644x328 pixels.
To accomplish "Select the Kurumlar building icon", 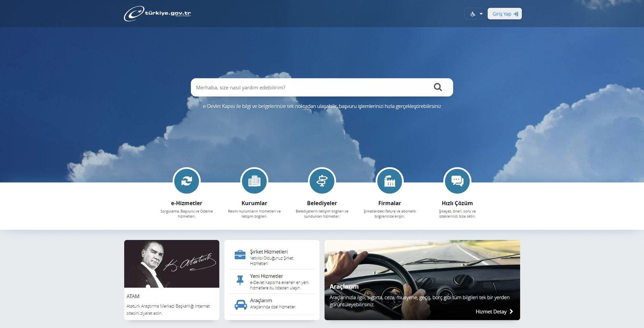I will [x=254, y=181].
